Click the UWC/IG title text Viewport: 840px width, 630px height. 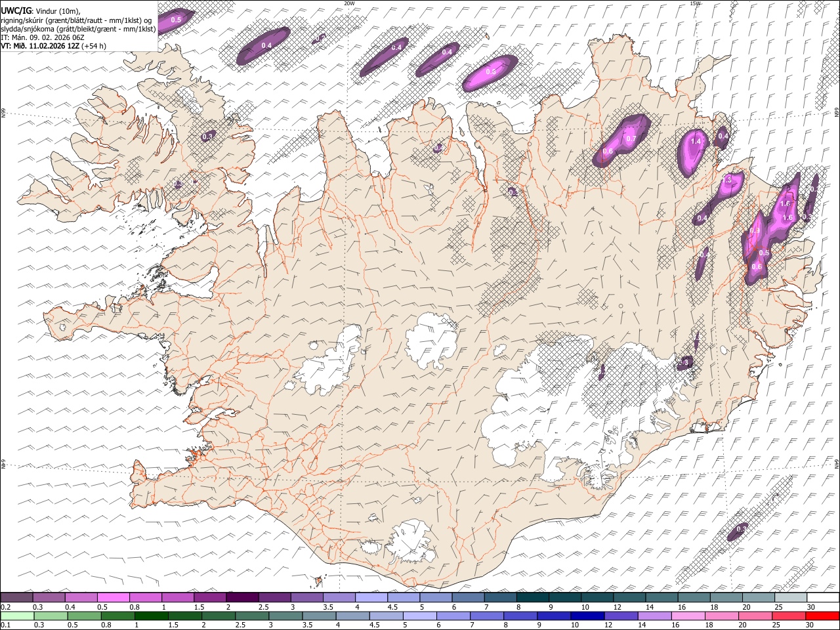coord(16,11)
